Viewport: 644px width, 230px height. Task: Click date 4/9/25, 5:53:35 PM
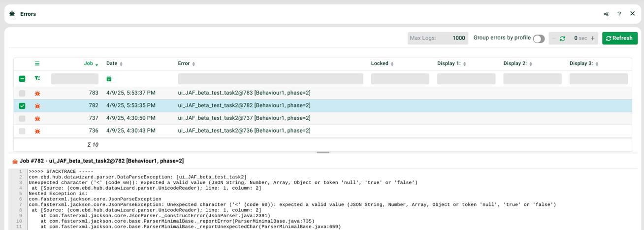[131, 106]
